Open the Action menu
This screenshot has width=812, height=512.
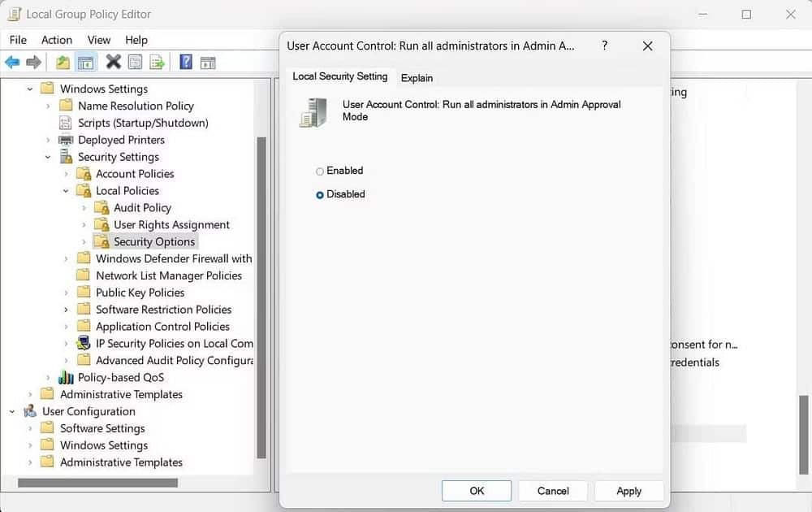point(57,39)
